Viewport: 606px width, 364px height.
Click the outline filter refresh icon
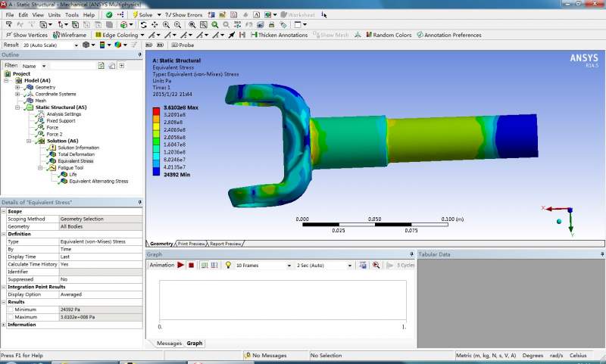tap(102, 66)
